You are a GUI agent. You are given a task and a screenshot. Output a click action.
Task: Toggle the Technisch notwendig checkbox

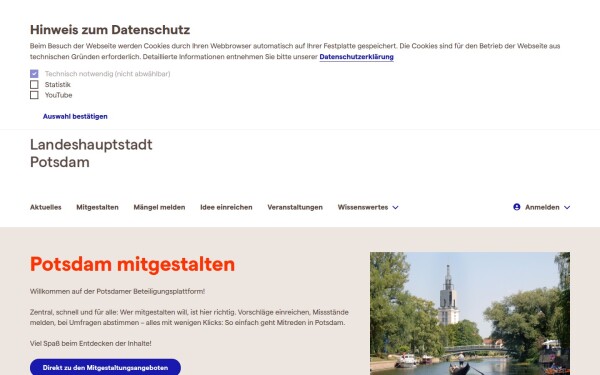(34, 73)
